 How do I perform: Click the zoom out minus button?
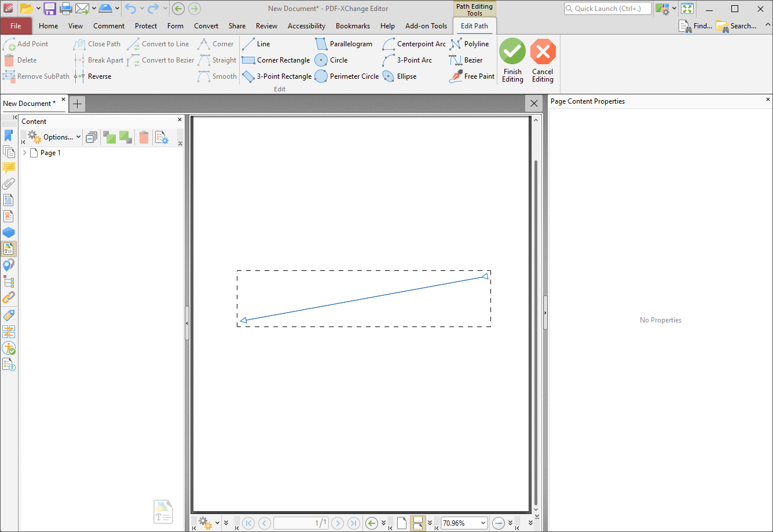point(498,523)
